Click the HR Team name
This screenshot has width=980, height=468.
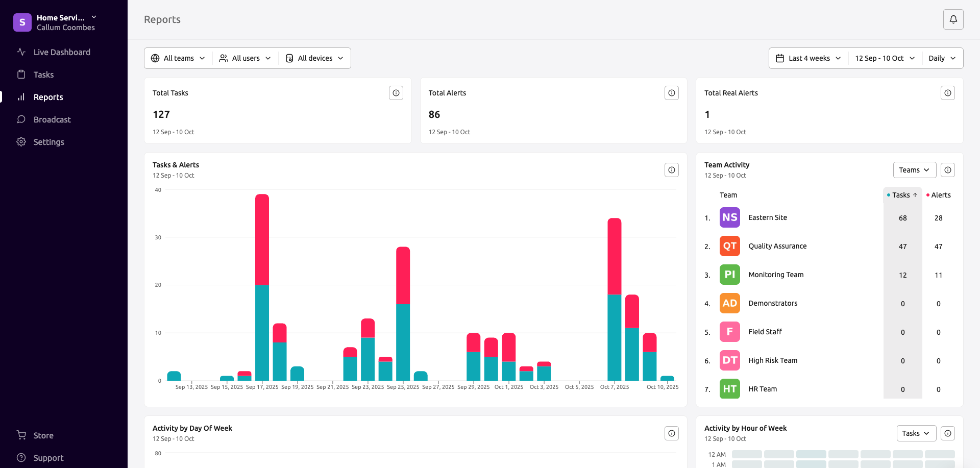tap(763, 389)
